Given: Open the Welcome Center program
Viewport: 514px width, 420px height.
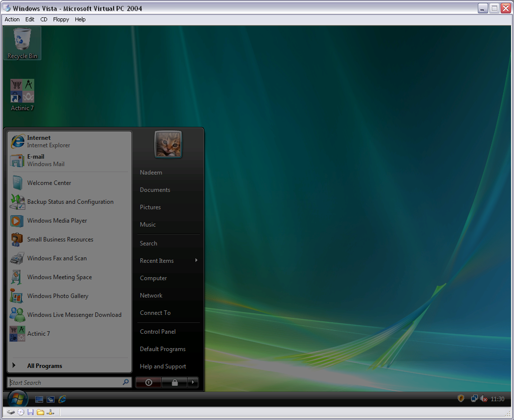Looking at the screenshot, I should coord(69,183).
